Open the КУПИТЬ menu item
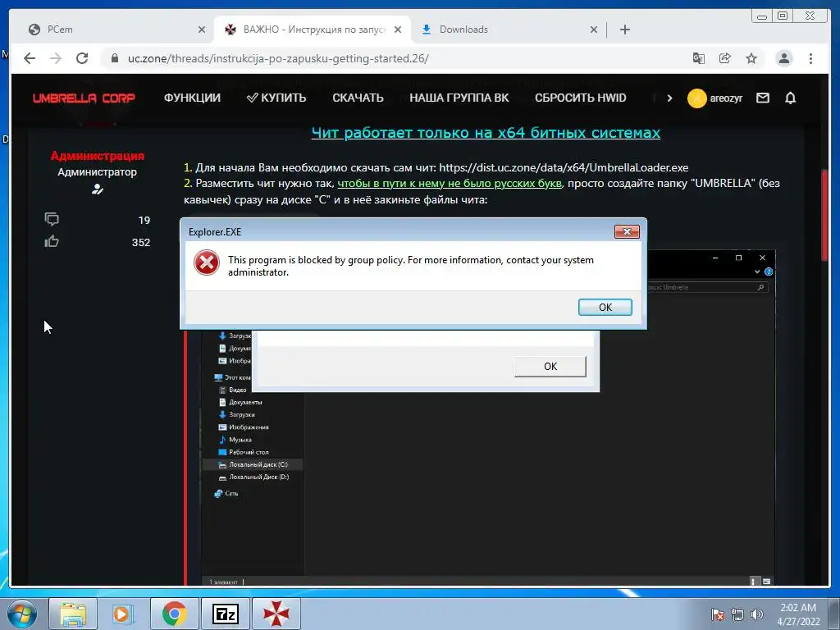This screenshot has width=840, height=630. click(276, 98)
